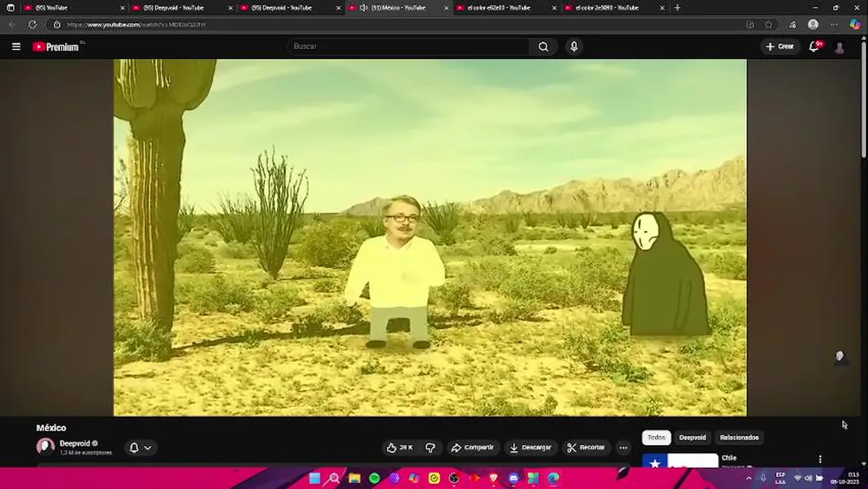Open OBS Studio from taskbar
868x489 pixels.
tap(454, 479)
